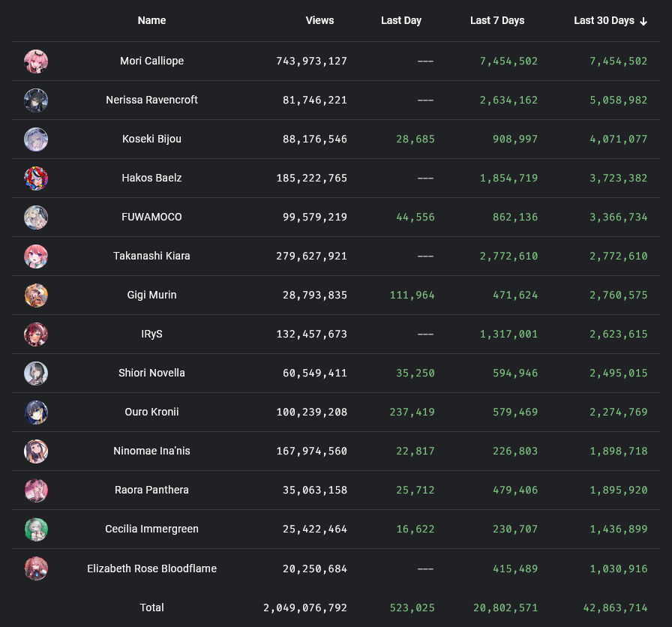Click Cecilia Immergreen's avatar thumbnail

coord(36,529)
